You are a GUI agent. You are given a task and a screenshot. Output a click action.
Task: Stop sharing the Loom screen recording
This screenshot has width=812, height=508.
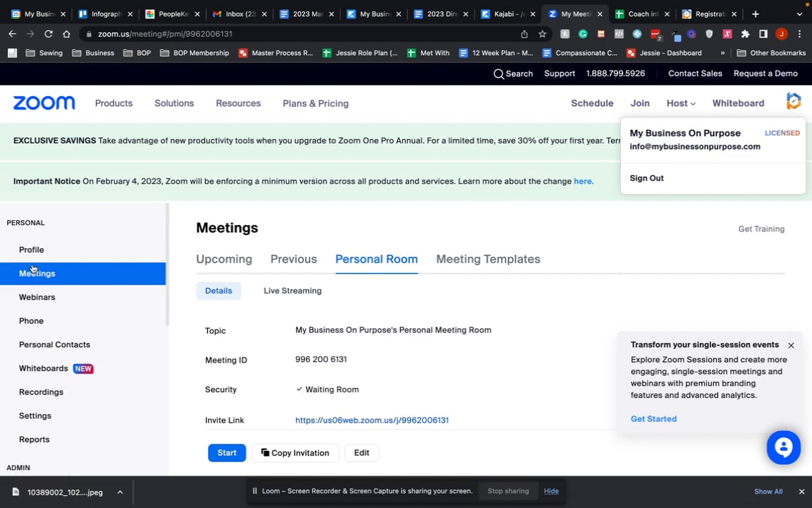[508, 491]
